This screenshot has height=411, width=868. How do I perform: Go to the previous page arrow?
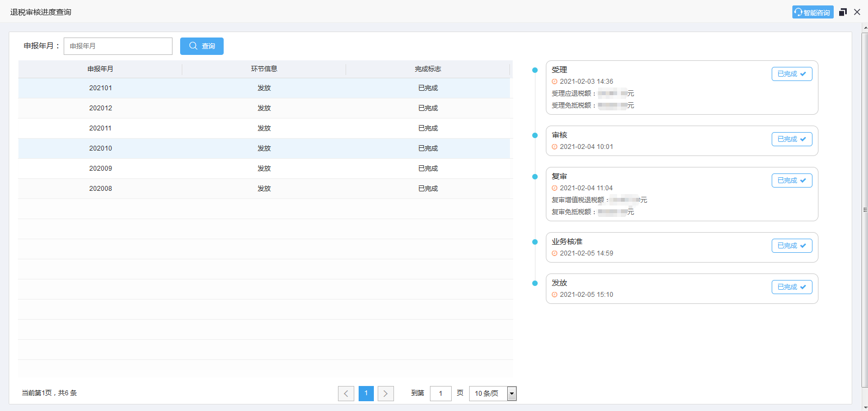pyautogui.click(x=346, y=393)
